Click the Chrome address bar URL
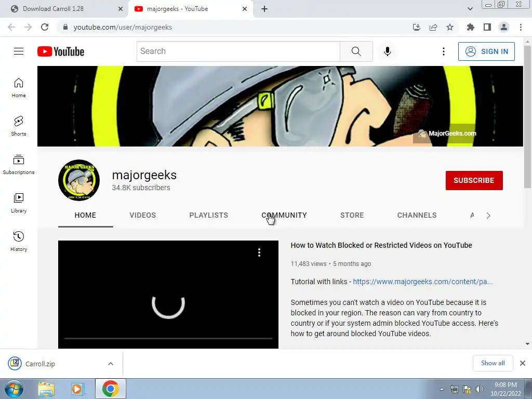 tap(123, 27)
